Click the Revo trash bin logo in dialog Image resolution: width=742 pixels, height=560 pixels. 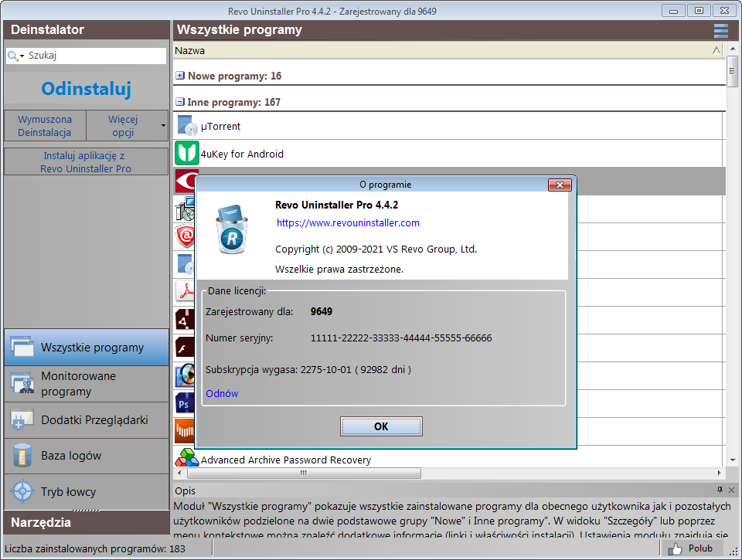pos(232,229)
